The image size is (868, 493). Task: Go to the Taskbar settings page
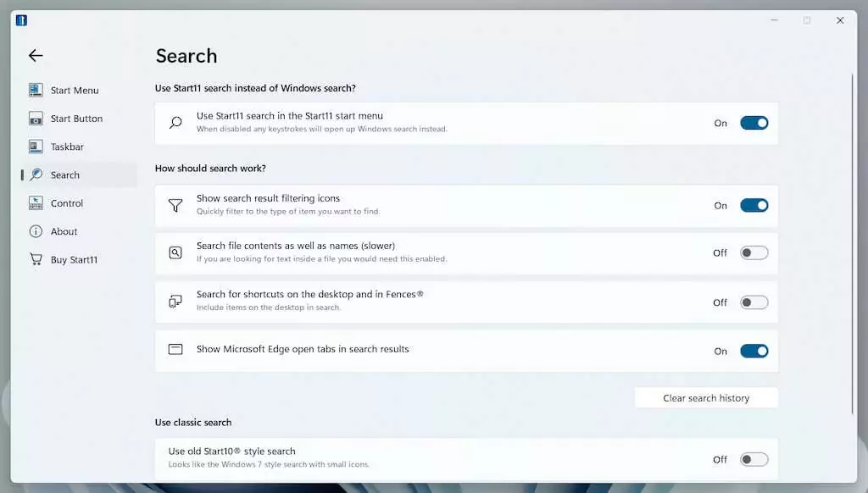(67, 147)
